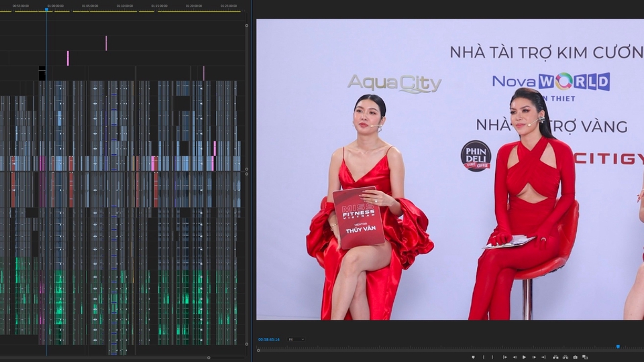Viewport: 644px width, 362px height.
Task: Click the Lift button
Action: click(555, 357)
